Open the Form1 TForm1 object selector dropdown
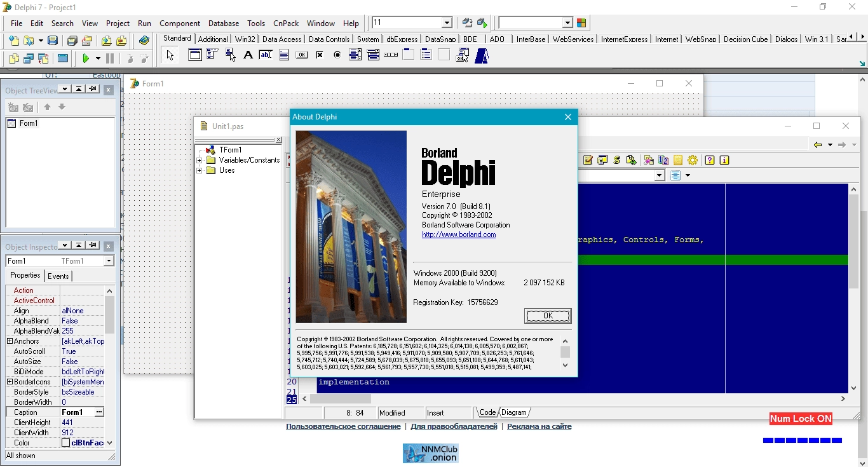 coord(109,261)
